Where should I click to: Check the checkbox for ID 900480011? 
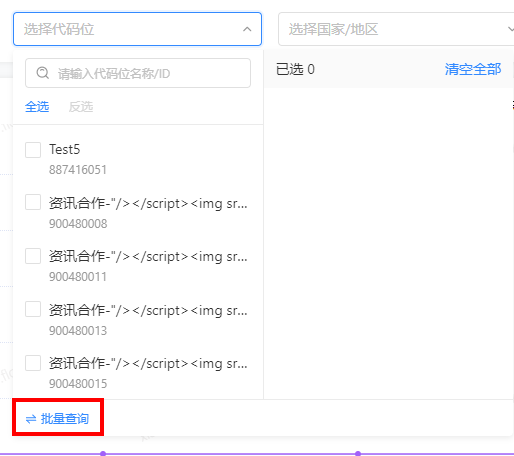33,256
